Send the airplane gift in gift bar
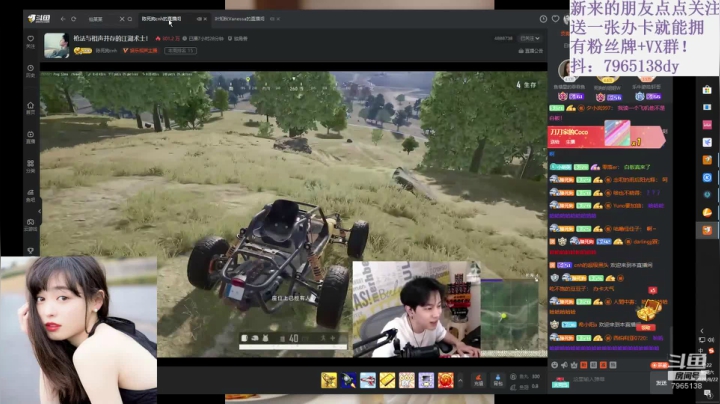Screen dimensions: 720x404 (x=368, y=380)
